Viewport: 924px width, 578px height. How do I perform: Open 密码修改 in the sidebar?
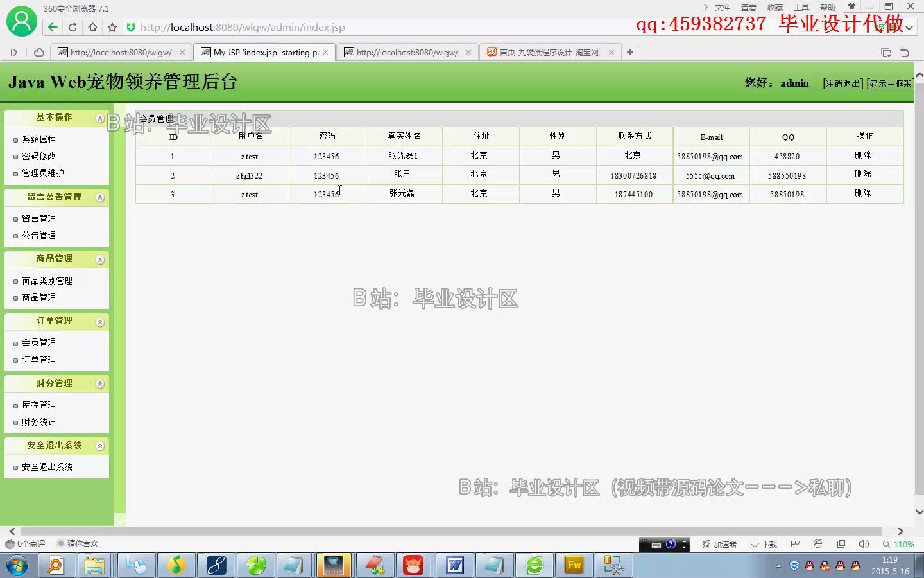click(38, 156)
